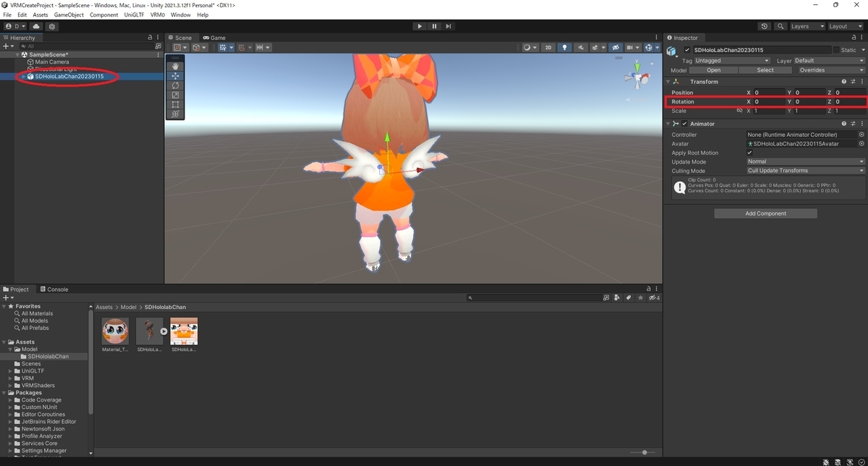The width and height of the screenshot is (868, 466).
Task: Open Culling Mode dropdown
Action: (806, 171)
